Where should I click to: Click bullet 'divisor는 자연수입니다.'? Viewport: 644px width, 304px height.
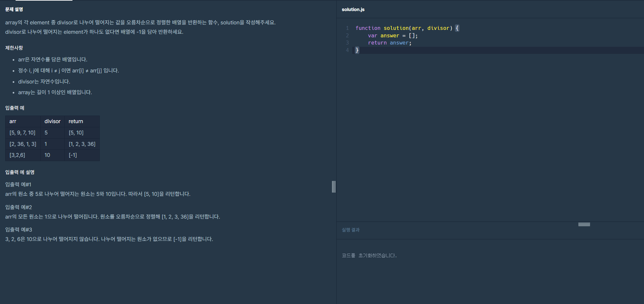click(x=44, y=82)
